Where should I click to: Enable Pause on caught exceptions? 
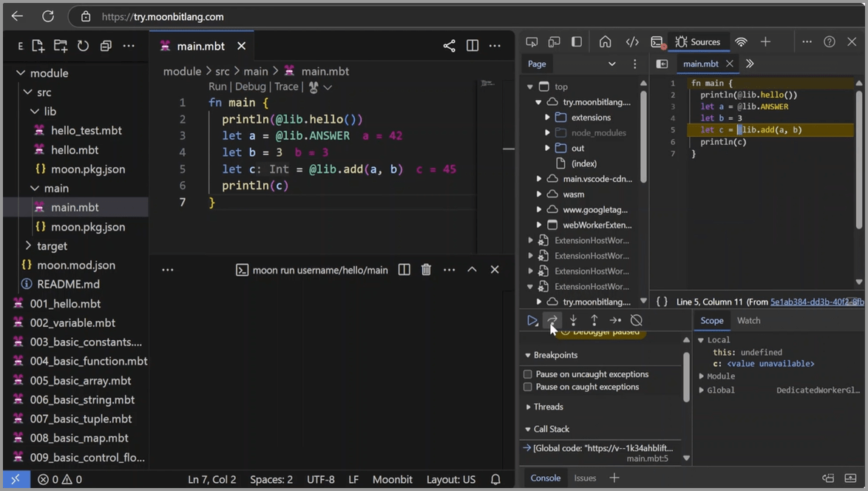[528, 387]
